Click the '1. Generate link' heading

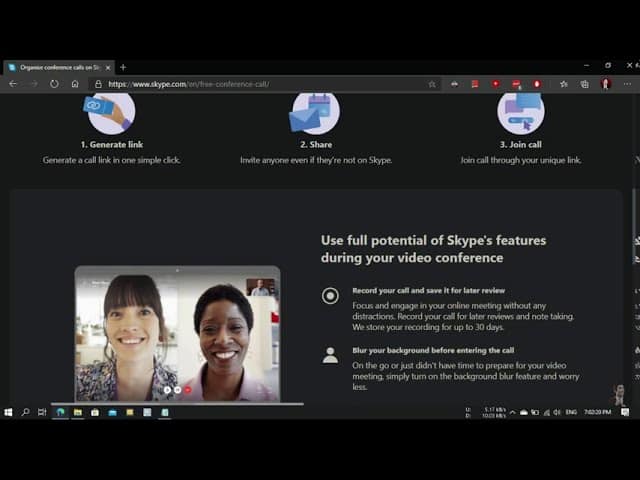[x=112, y=144]
